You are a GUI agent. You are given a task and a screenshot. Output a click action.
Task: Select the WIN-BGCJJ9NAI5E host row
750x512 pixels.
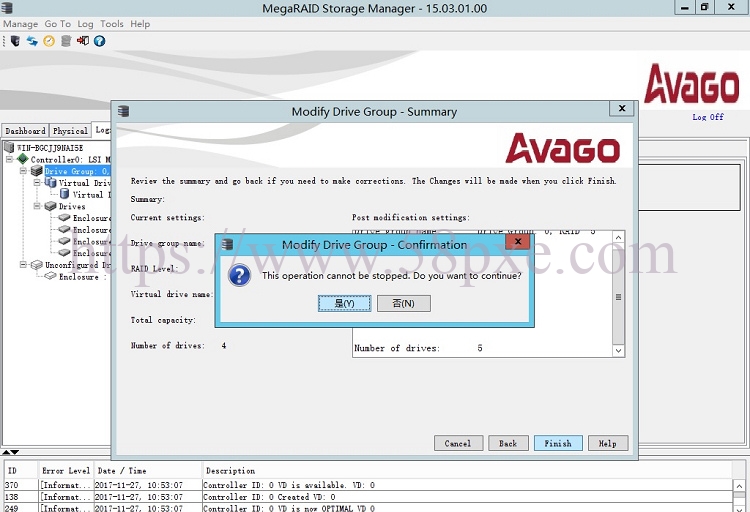click(x=50, y=147)
